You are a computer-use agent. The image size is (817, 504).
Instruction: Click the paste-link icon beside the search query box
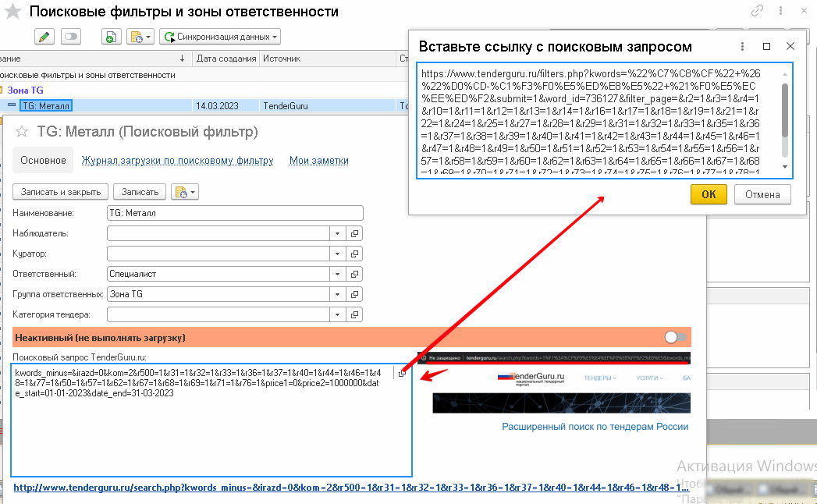[402, 373]
